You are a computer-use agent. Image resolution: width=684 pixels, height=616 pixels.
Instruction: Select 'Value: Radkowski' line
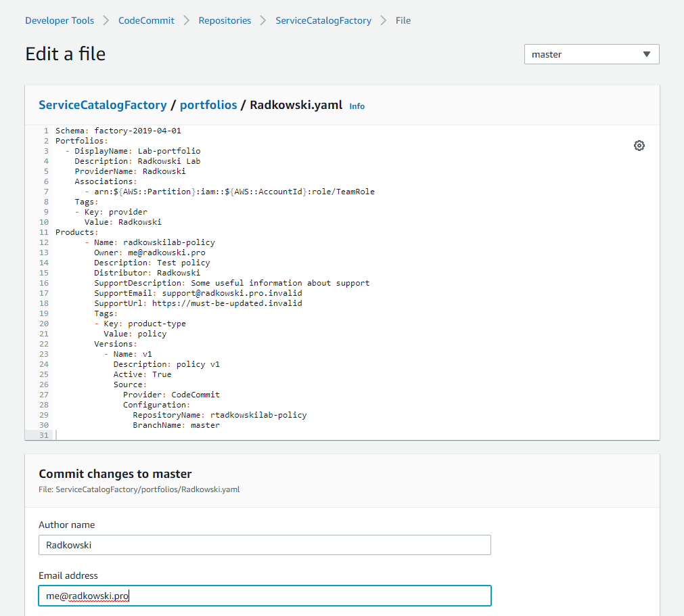click(x=122, y=222)
